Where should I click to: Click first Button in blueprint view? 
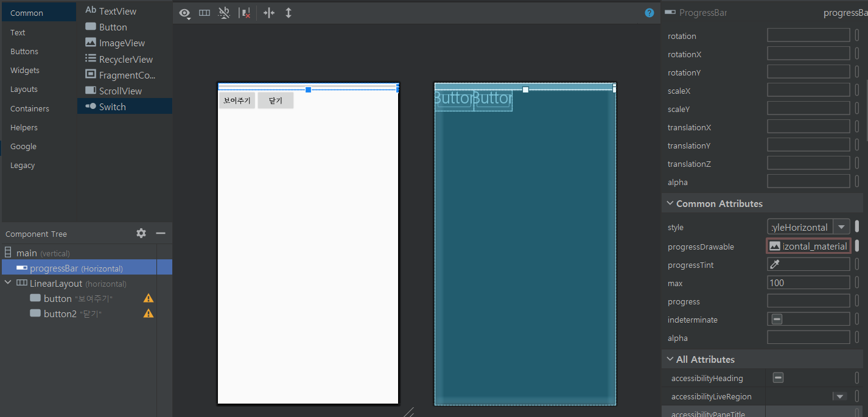(454, 99)
